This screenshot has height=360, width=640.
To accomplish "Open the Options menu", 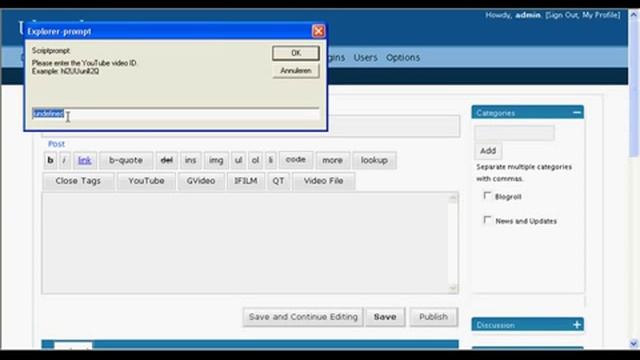I will click(403, 58).
